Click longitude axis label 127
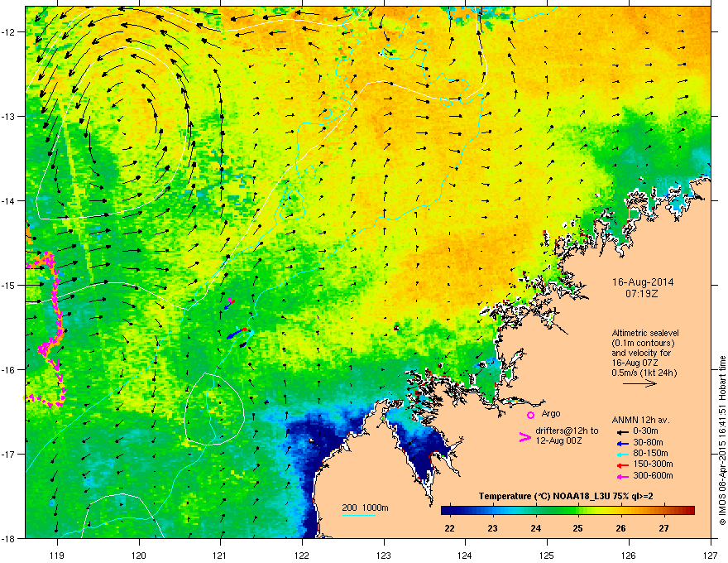 711,555
